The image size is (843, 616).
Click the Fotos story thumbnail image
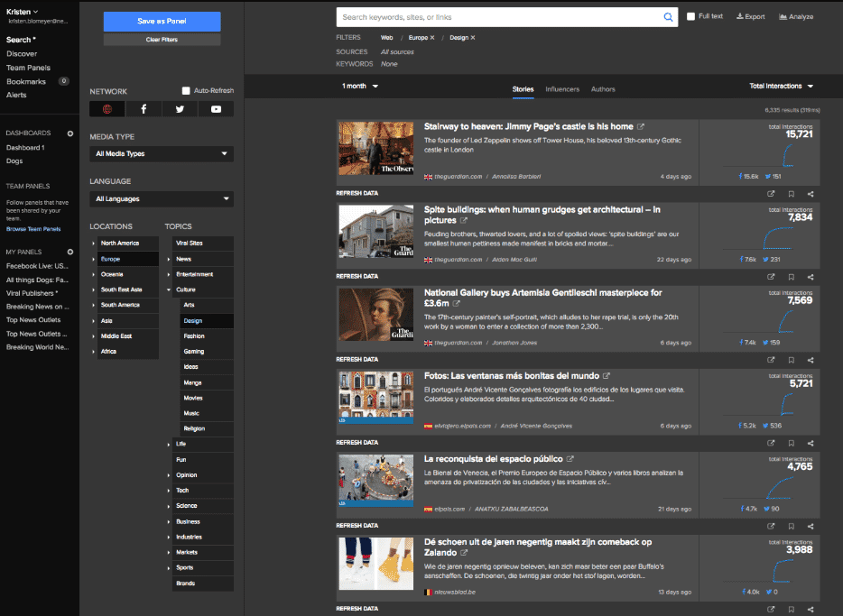click(x=375, y=397)
